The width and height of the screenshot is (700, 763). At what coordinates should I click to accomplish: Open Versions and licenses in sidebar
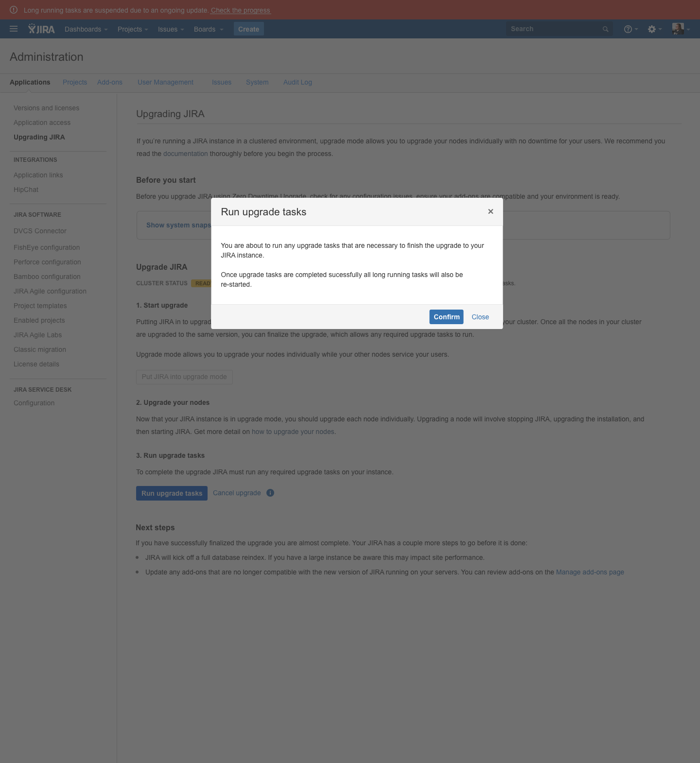coord(47,108)
